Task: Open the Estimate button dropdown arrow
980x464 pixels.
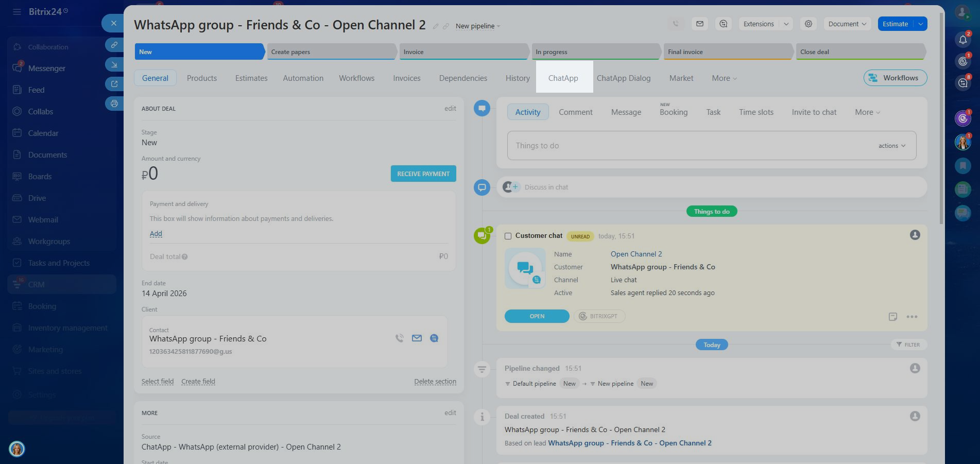Action: tap(920, 24)
